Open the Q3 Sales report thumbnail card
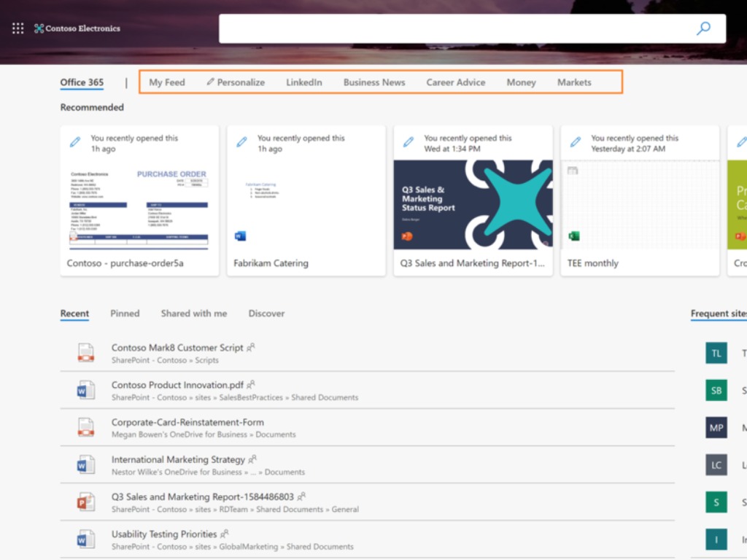 point(473,204)
